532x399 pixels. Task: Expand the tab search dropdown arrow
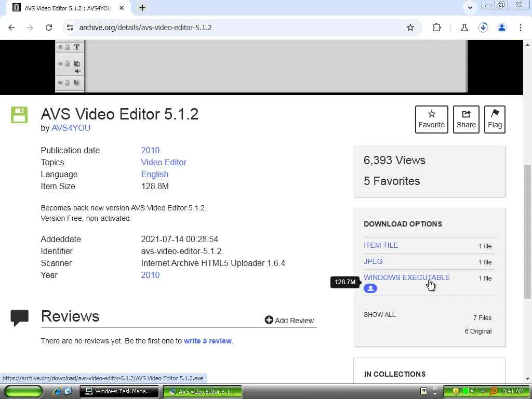(x=470, y=7)
